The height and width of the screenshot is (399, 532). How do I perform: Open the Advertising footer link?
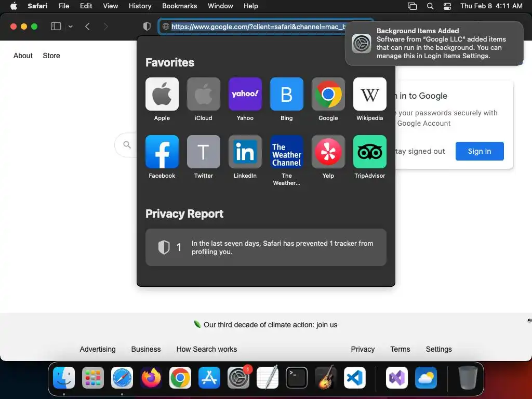pyautogui.click(x=98, y=349)
